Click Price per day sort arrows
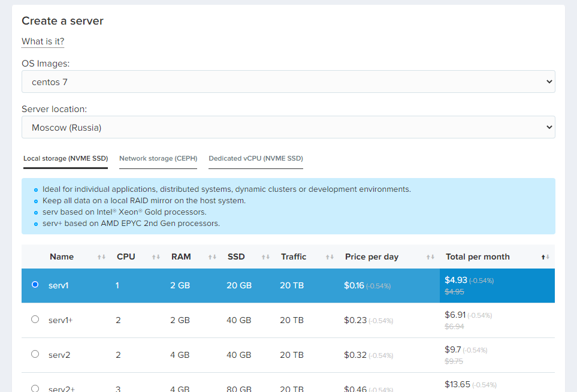 coord(430,257)
